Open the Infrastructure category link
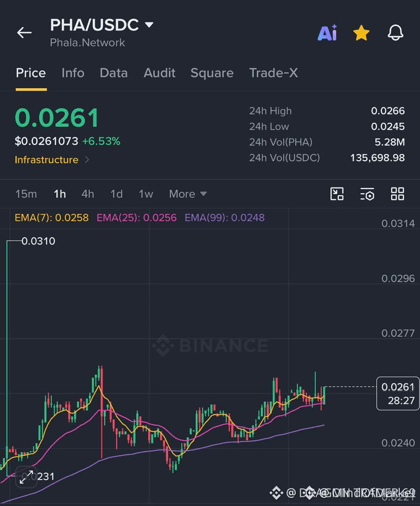This screenshot has width=420, height=506. pos(47,160)
